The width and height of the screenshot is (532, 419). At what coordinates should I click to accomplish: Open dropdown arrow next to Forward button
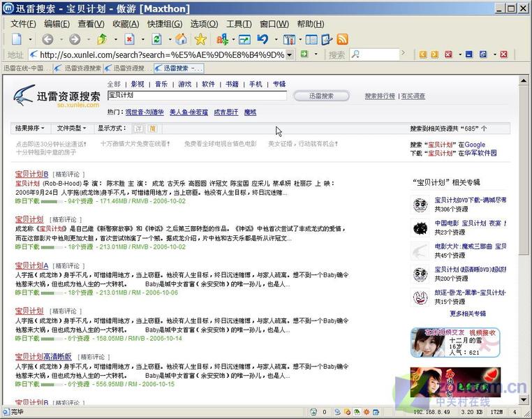tap(89, 40)
